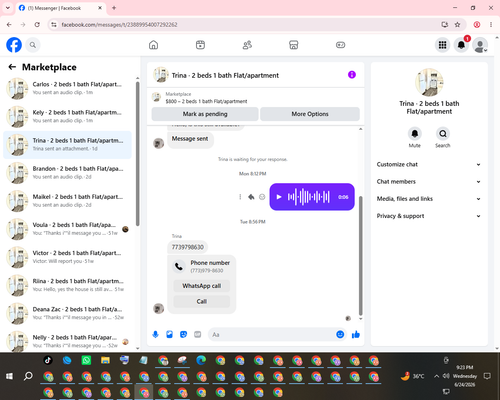Screen dimensions: 500x400
Task: Choose a GIF icon
Action: (x=198, y=334)
